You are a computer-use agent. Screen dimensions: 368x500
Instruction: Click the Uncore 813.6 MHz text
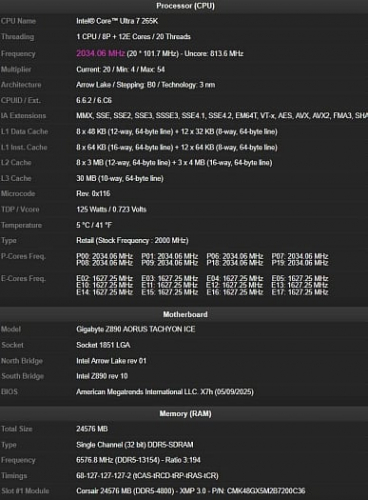coord(214,54)
